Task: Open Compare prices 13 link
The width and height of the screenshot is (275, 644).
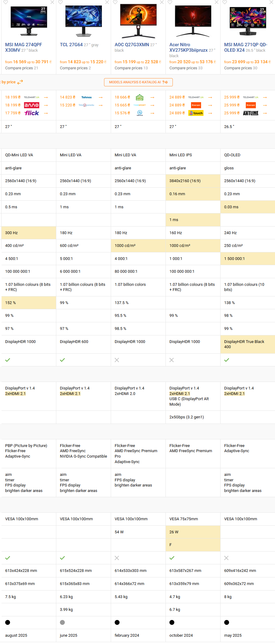Action: pyautogui.click(x=131, y=68)
